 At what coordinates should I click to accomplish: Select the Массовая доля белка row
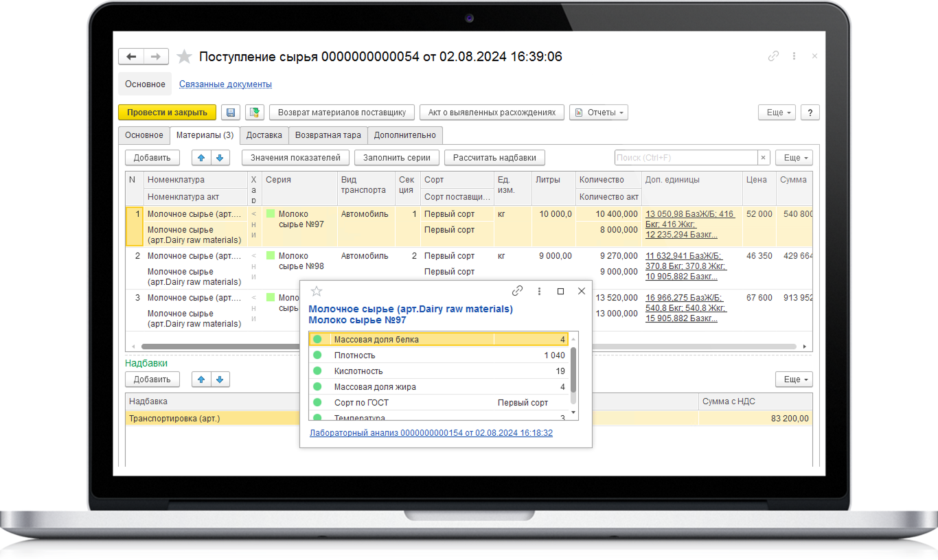(439, 339)
